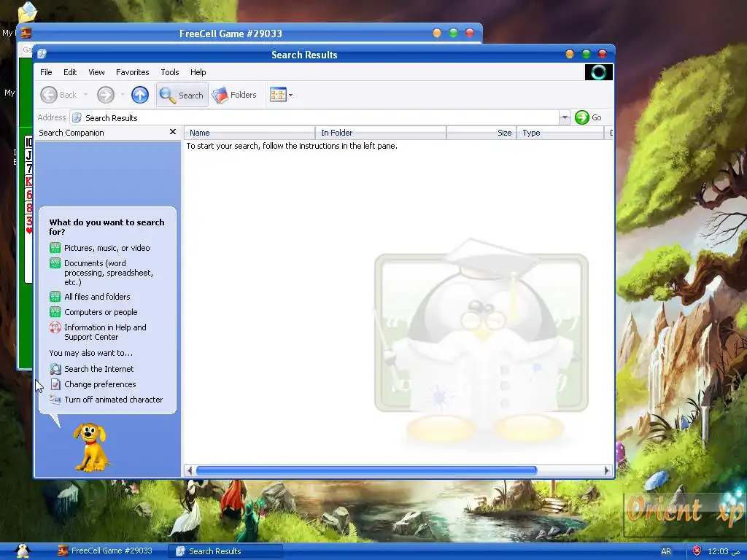Expand the Views dropdown arrow
Viewport: 747px width, 560px height.
(x=290, y=95)
